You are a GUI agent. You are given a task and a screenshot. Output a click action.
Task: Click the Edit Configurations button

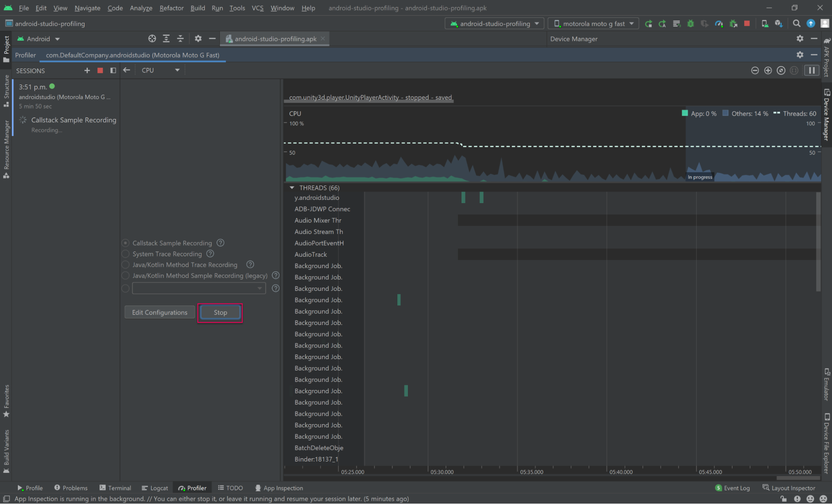click(159, 312)
